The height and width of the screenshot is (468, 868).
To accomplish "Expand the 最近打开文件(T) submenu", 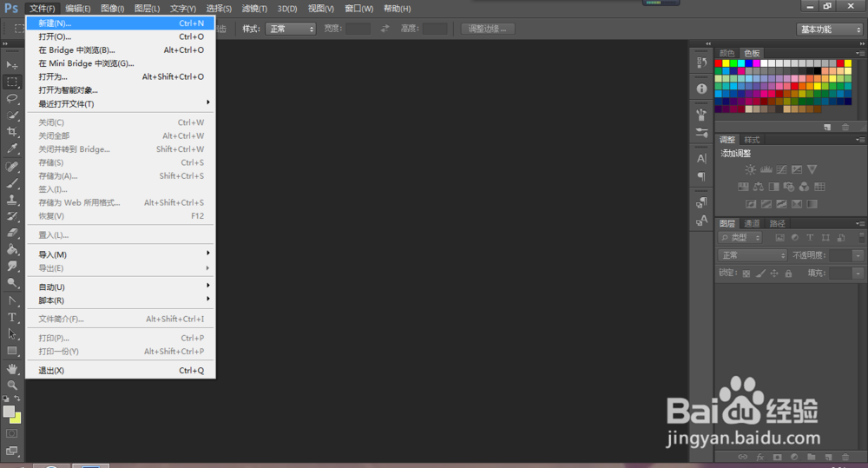I will [120, 103].
